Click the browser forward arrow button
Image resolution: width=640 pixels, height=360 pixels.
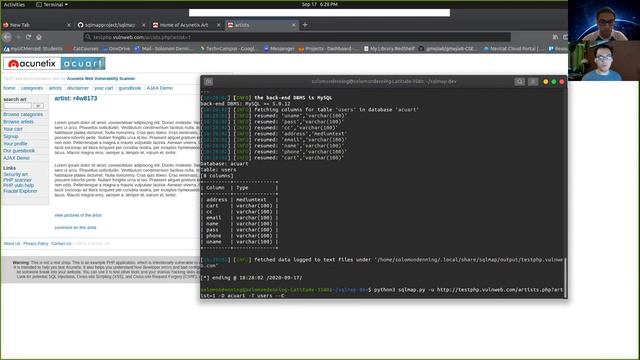18,37
